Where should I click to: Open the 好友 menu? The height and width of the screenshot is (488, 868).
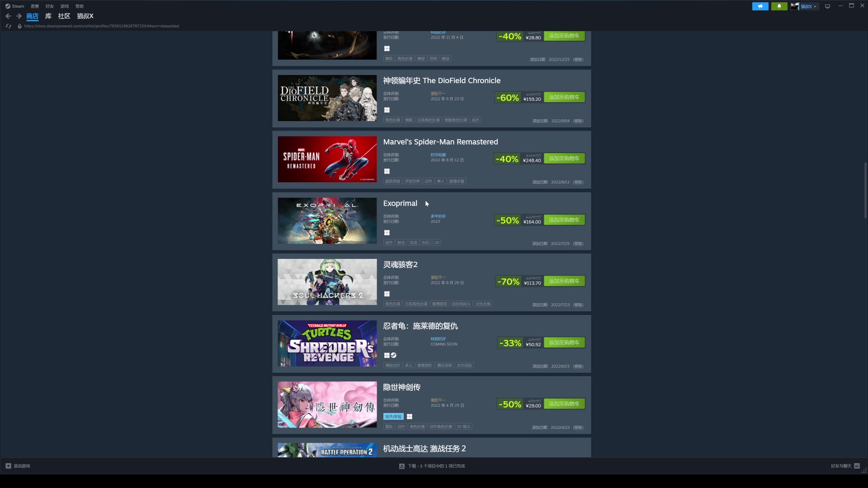click(x=50, y=6)
